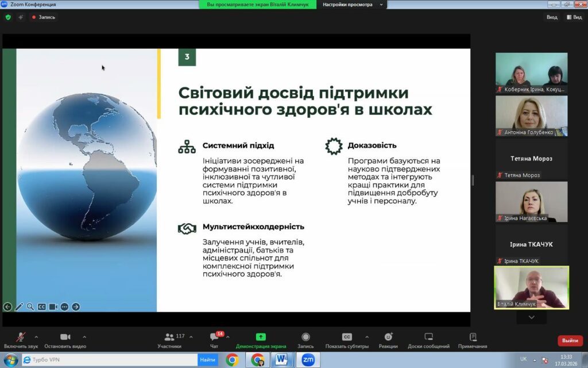Screen dimensions: 588x368
Task: Stop camera via Остановить видео
Action: tap(65, 339)
